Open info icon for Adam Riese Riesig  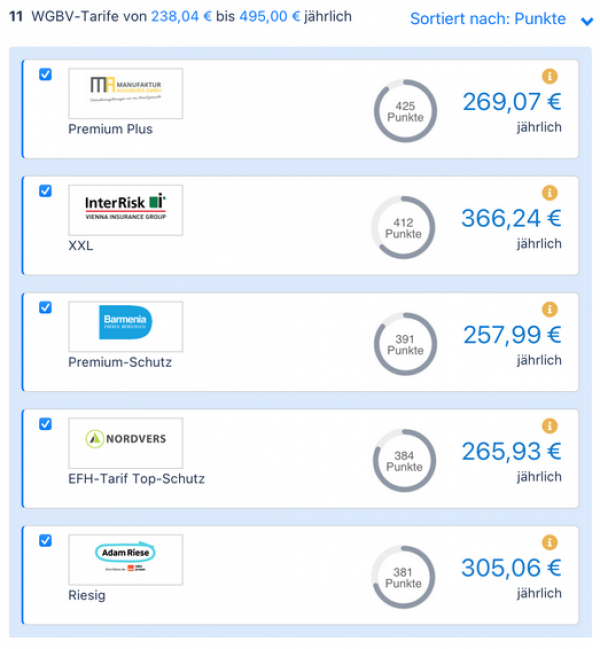(550, 543)
